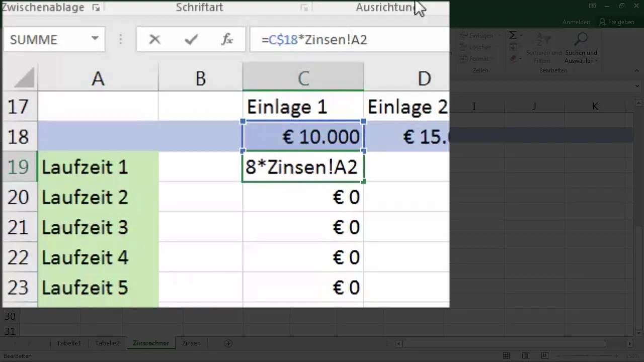Select the cell containing € 10.000
The height and width of the screenshot is (362, 644).
[x=303, y=137]
